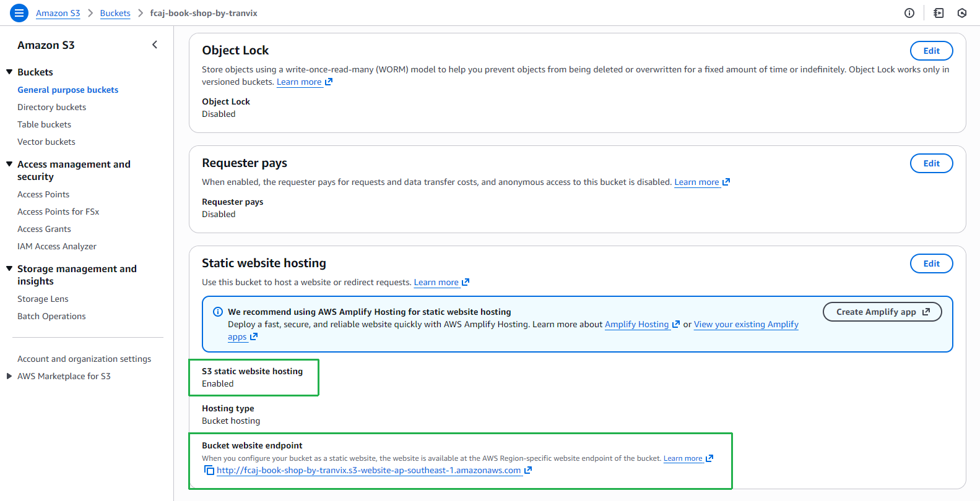The width and height of the screenshot is (980, 501).
Task: Open Table buckets
Action: (x=44, y=124)
